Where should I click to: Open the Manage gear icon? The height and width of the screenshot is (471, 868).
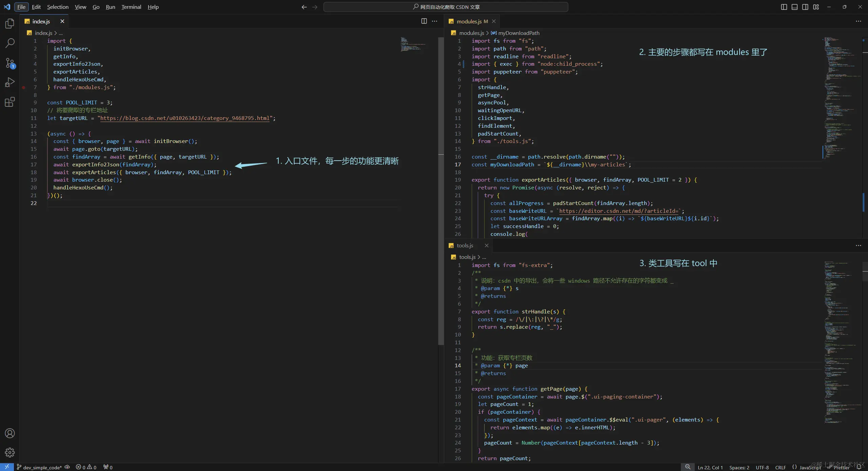point(10,452)
